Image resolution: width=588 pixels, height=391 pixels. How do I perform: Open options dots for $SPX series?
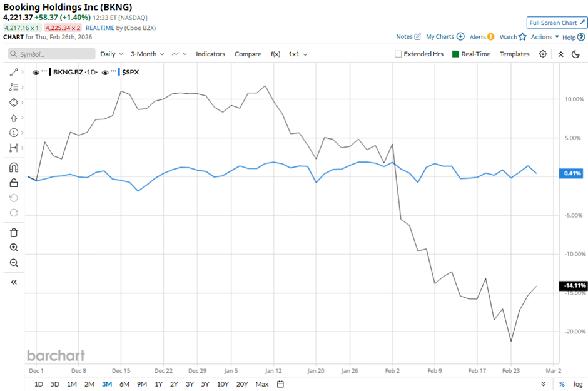point(114,71)
